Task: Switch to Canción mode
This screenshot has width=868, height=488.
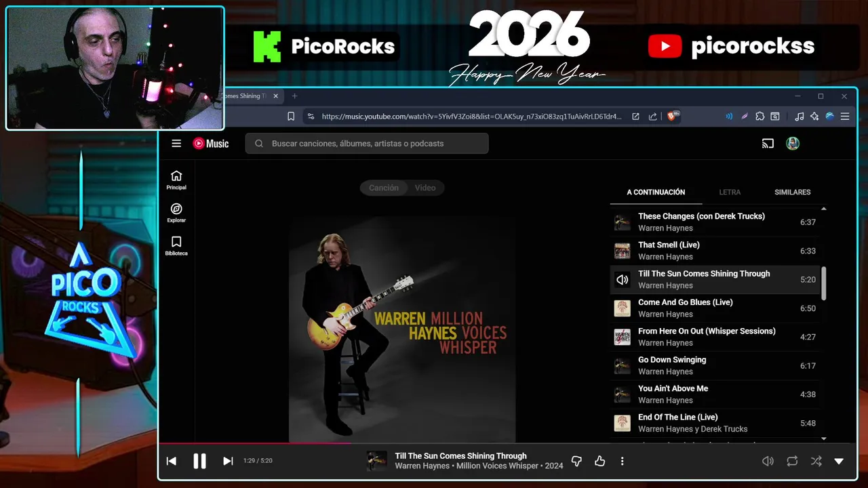Action: (384, 188)
